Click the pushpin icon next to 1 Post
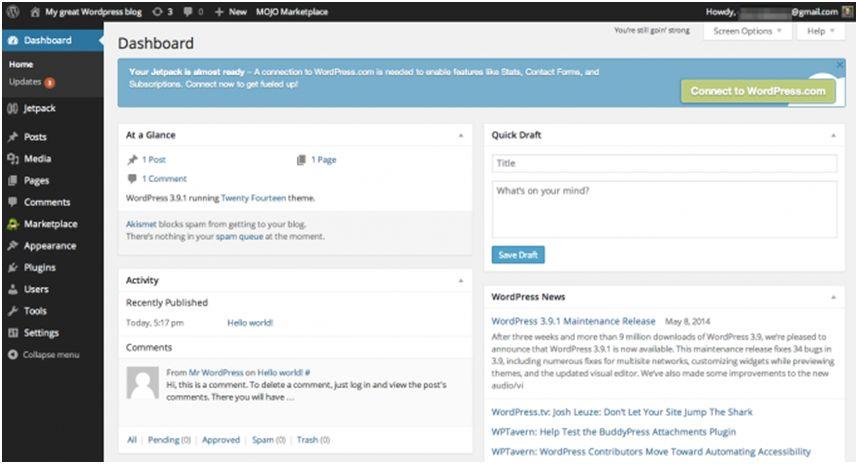The image size is (858, 464). click(132, 160)
